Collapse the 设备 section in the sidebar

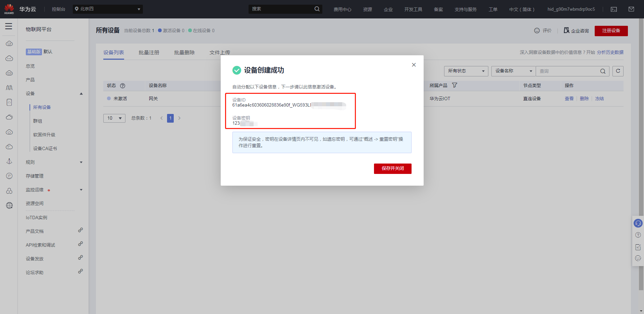tap(81, 93)
